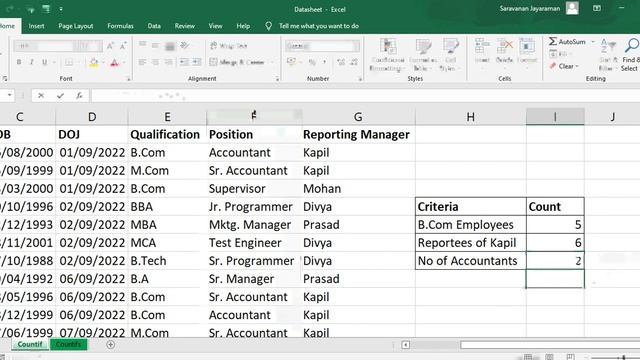This screenshot has height=360, width=640.
Task: Open Customize Quick Access Toolbar arrow
Action: (x=61, y=9)
